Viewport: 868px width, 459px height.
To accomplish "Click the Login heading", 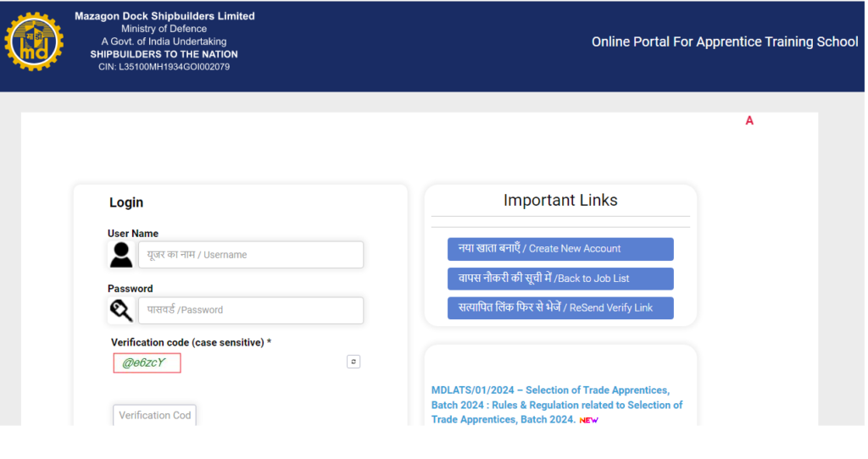I will [x=126, y=202].
